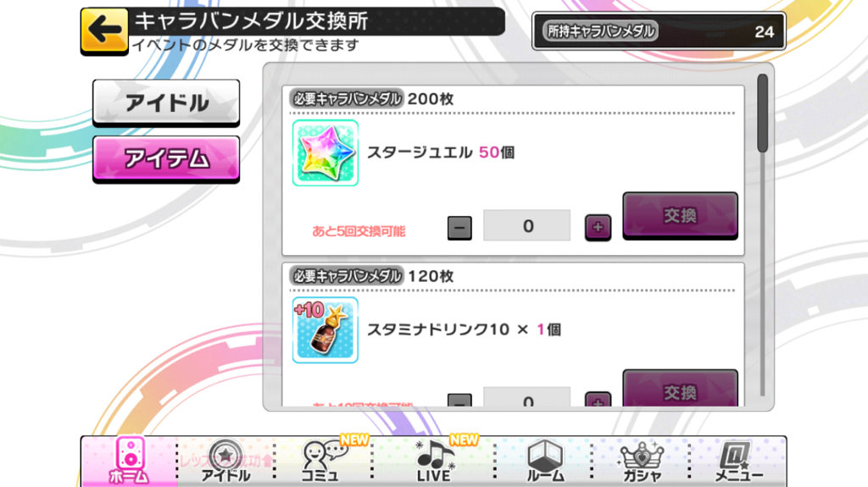Switch to the アイテム tab
This screenshot has width=868, height=487.
[x=166, y=159]
